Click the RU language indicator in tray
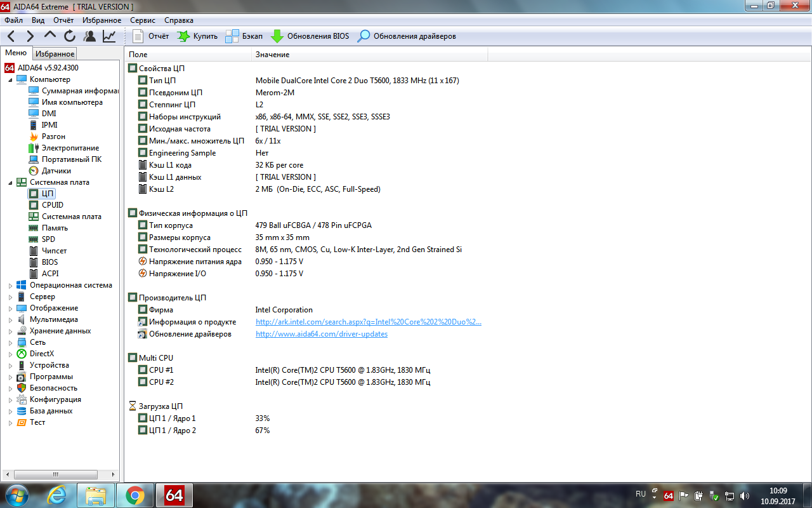Image resolution: width=812 pixels, height=508 pixels. point(641,494)
